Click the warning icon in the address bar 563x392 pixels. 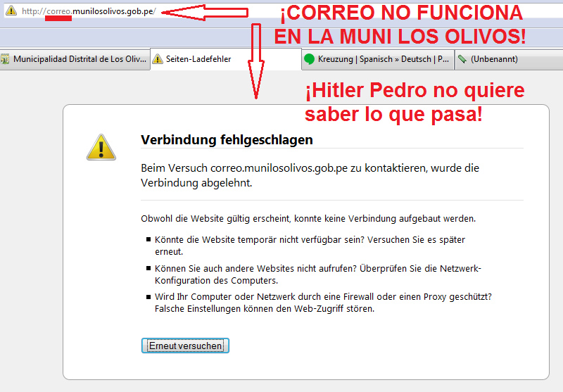pyautogui.click(x=11, y=12)
